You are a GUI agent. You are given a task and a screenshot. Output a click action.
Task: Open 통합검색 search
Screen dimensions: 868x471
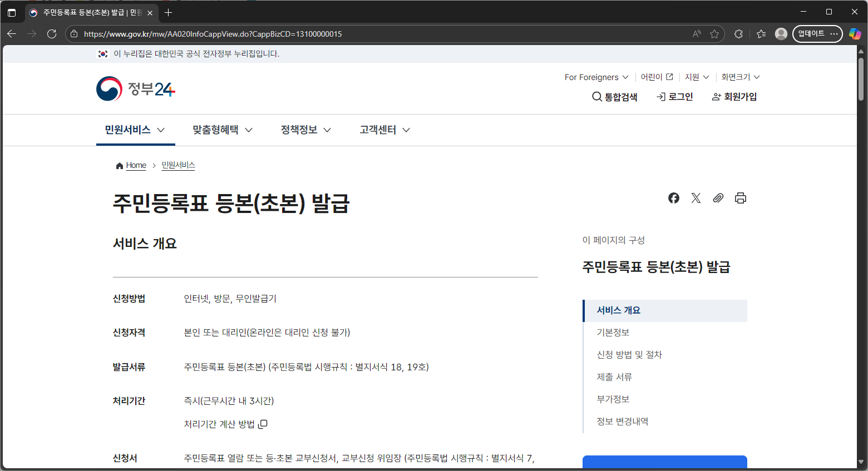click(615, 96)
